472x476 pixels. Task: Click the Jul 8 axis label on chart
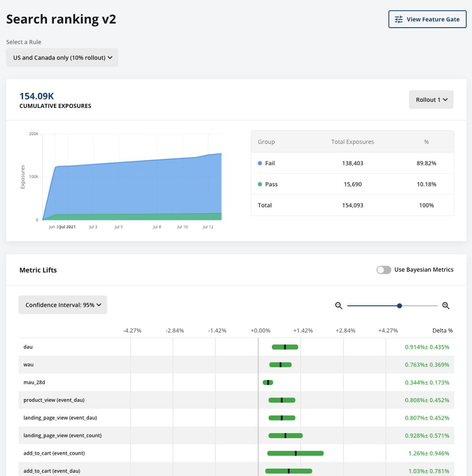(x=157, y=227)
